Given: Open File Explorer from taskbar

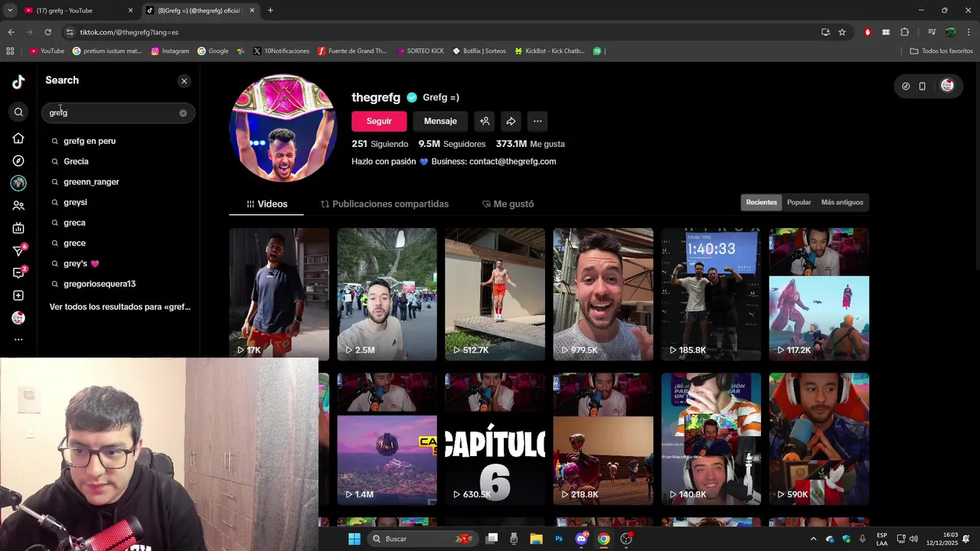Looking at the screenshot, I should 536,539.
